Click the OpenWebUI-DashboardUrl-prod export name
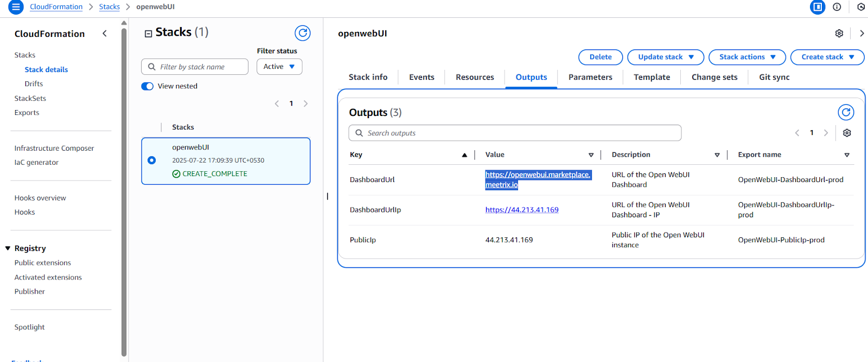 click(x=790, y=180)
